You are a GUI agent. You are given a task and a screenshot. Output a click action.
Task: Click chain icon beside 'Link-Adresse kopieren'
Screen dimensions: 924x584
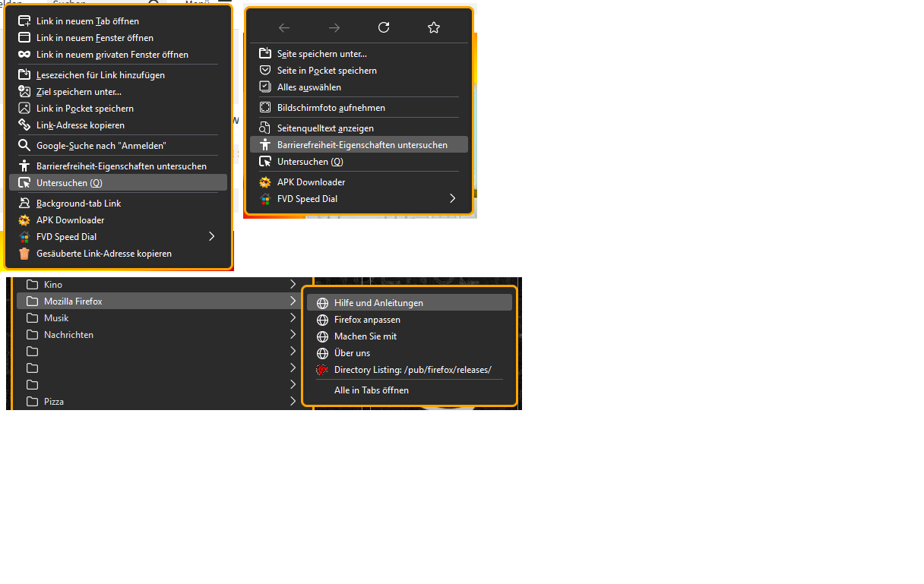click(24, 125)
